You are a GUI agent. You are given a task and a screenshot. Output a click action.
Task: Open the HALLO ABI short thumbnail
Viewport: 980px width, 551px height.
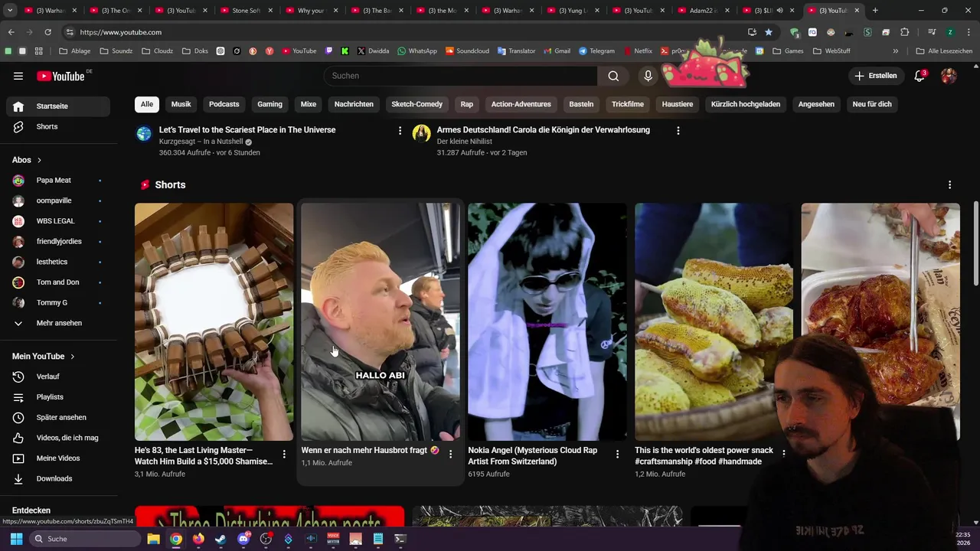click(x=381, y=321)
